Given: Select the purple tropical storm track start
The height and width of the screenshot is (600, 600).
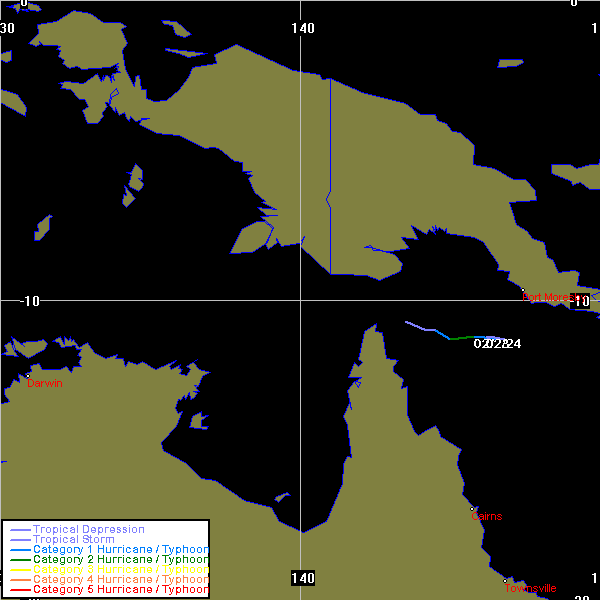Looking at the screenshot, I should (x=410, y=323).
